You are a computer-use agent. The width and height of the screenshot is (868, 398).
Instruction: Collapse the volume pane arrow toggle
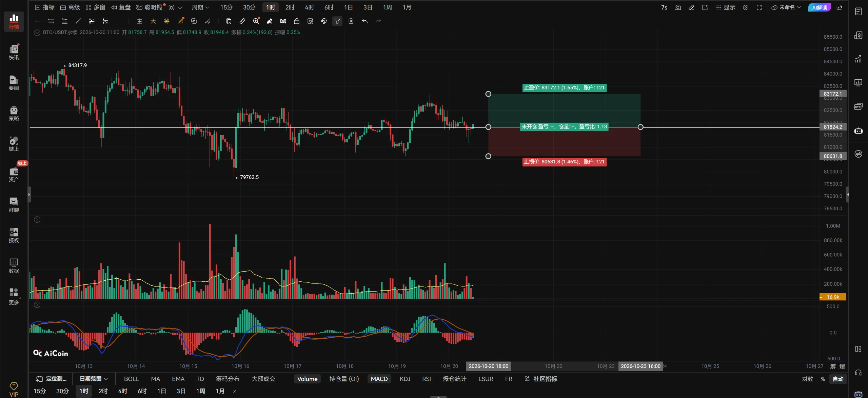tap(37, 220)
